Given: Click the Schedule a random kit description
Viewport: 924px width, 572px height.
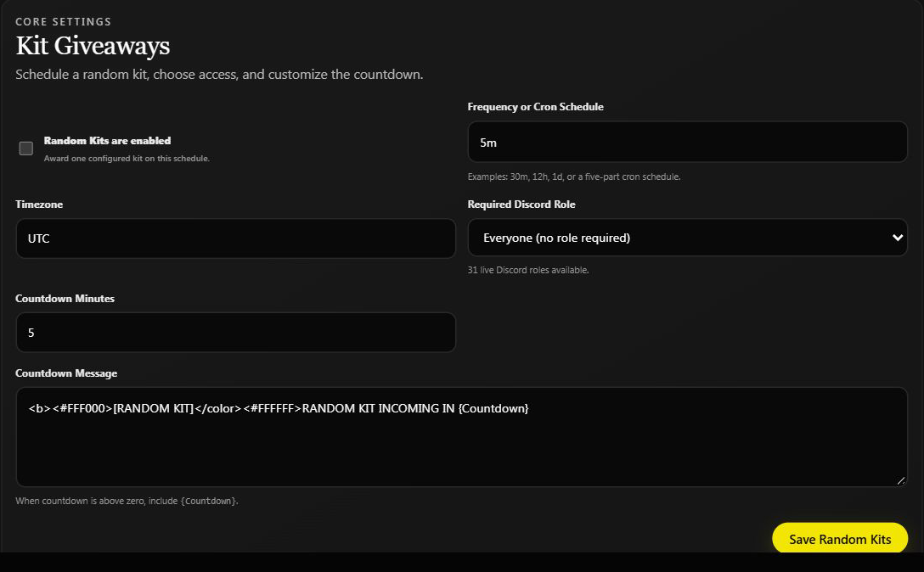Looking at the screenshot, I should coord(219,74).
